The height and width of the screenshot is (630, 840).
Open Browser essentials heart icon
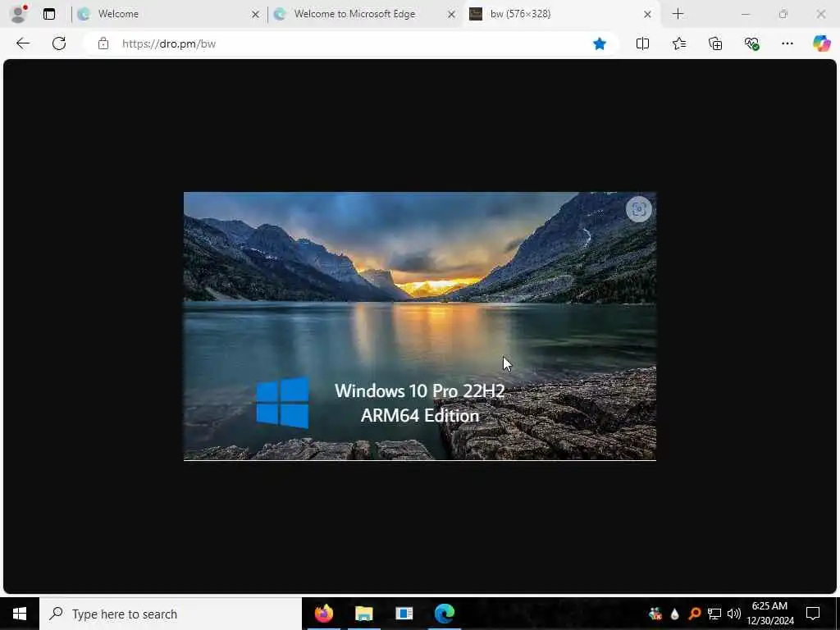[x=751, y=44]
